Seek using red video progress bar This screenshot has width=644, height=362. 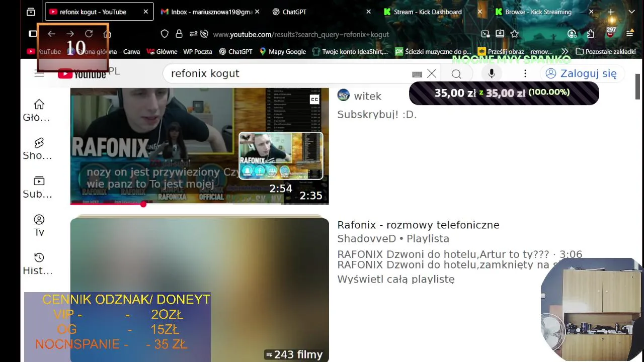[x=199, y=204]
